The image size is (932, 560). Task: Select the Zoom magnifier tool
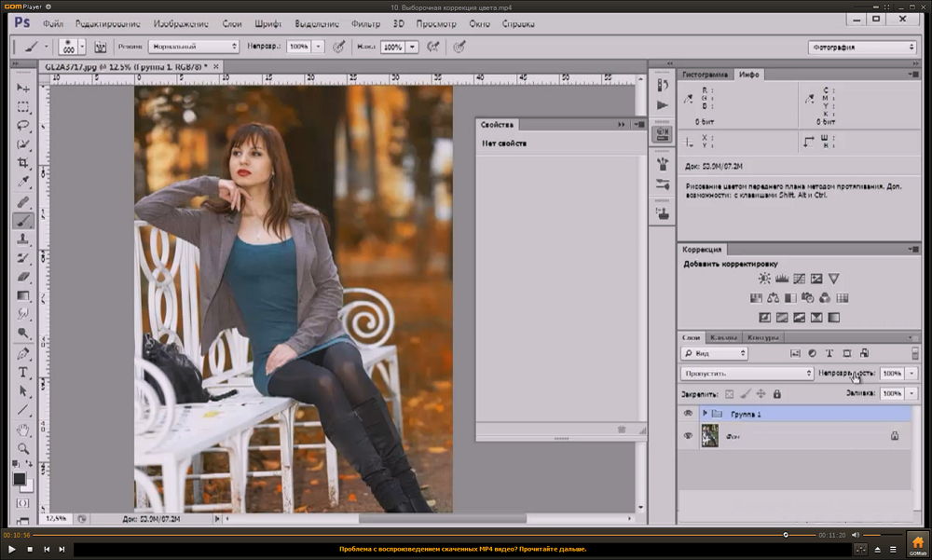23,449
